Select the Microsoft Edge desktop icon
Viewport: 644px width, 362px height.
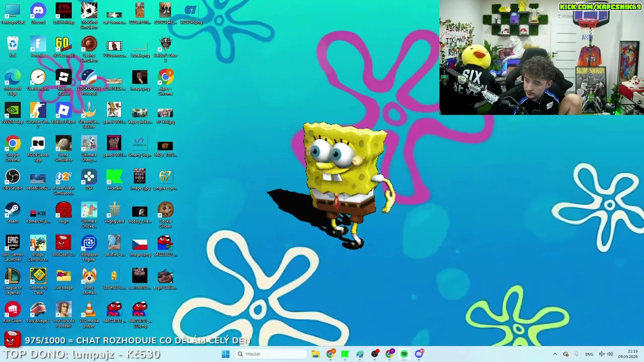(x=13, y=82)
